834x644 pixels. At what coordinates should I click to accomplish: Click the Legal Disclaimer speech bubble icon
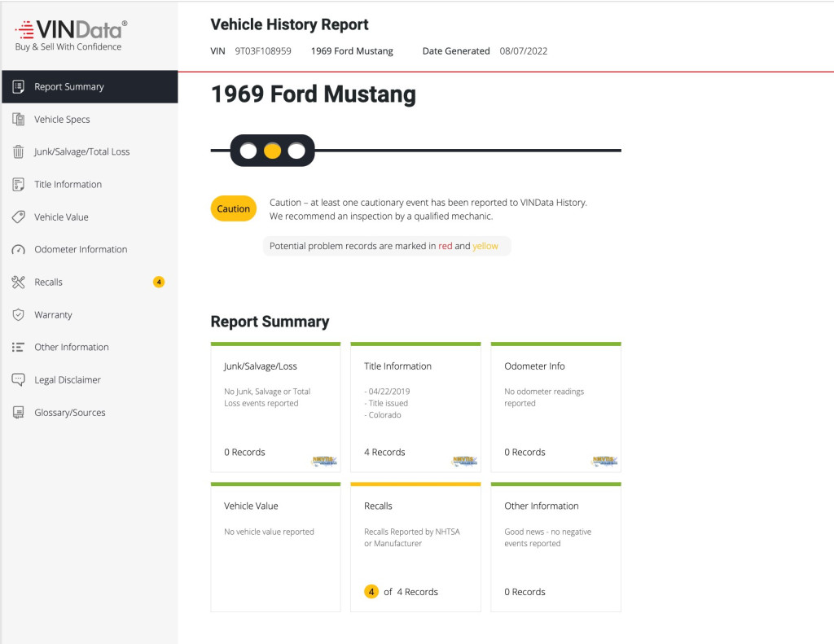coord(18,379)
